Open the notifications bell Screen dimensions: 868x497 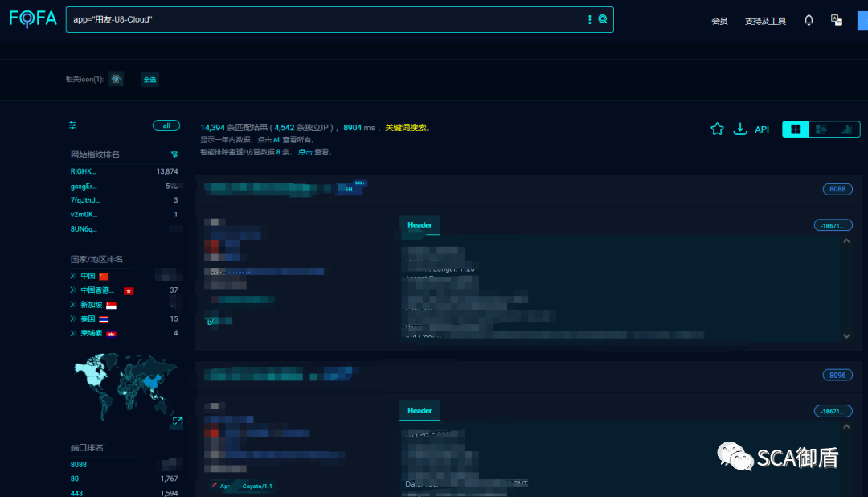point(809,20)
